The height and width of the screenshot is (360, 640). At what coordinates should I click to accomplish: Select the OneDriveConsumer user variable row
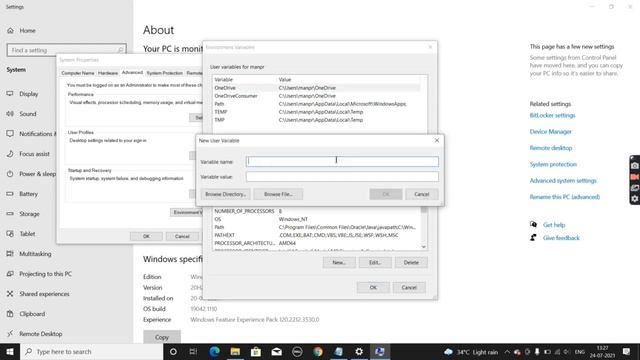pos(316,96)
